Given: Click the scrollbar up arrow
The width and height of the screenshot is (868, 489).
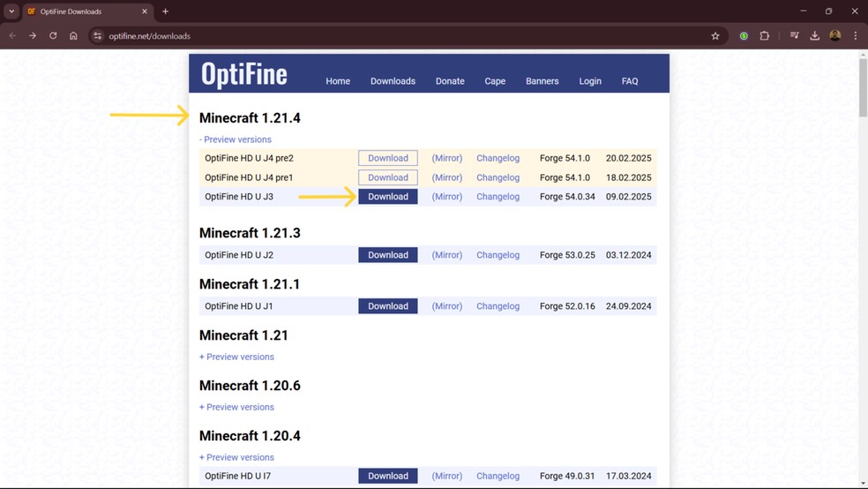Looking at the screenshot, I should 863,54.
